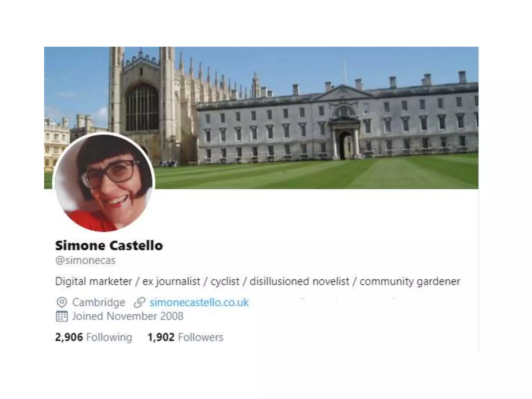Click the calendar icon beside Joined date

pos(62,316)
